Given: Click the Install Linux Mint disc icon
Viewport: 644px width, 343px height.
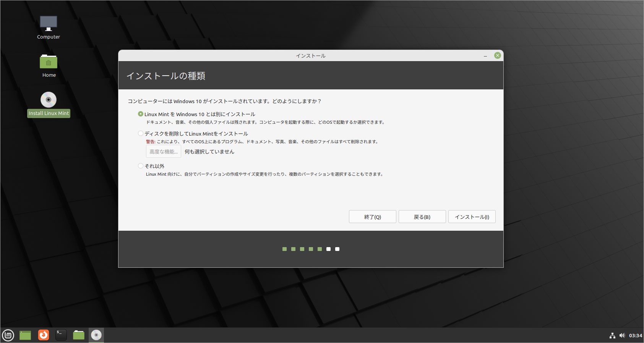Looking at the screenshot, I should tap(49, 100).
